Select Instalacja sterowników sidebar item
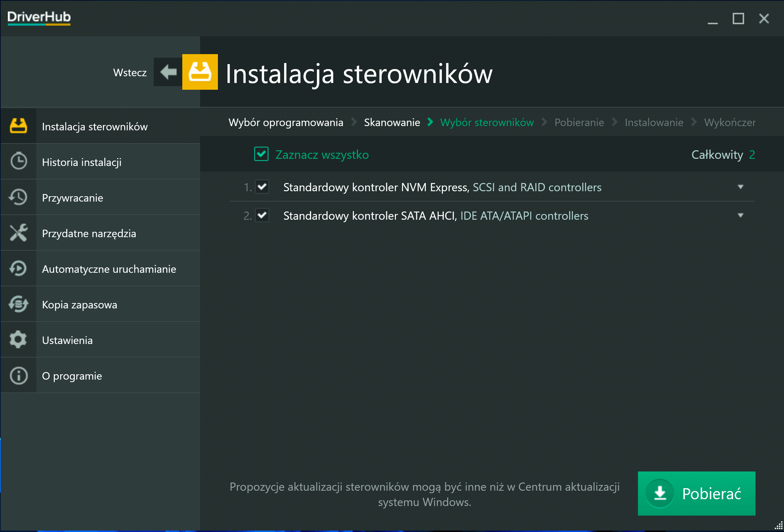Viewport: 784px width, 532px height. click(100, 126)
